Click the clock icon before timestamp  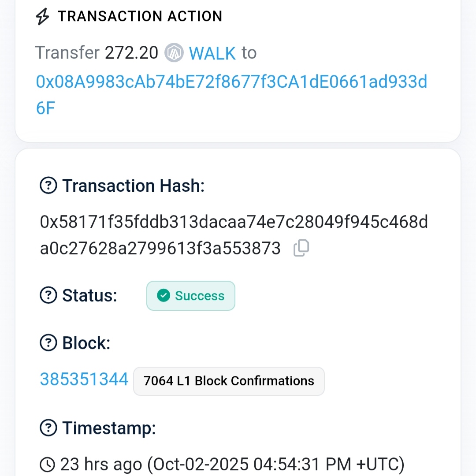tap(48, 464)
